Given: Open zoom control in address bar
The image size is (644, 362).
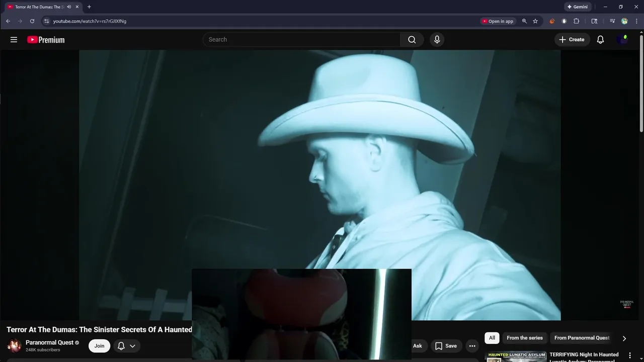Looking at the screenshot, I should coord(524,21).
